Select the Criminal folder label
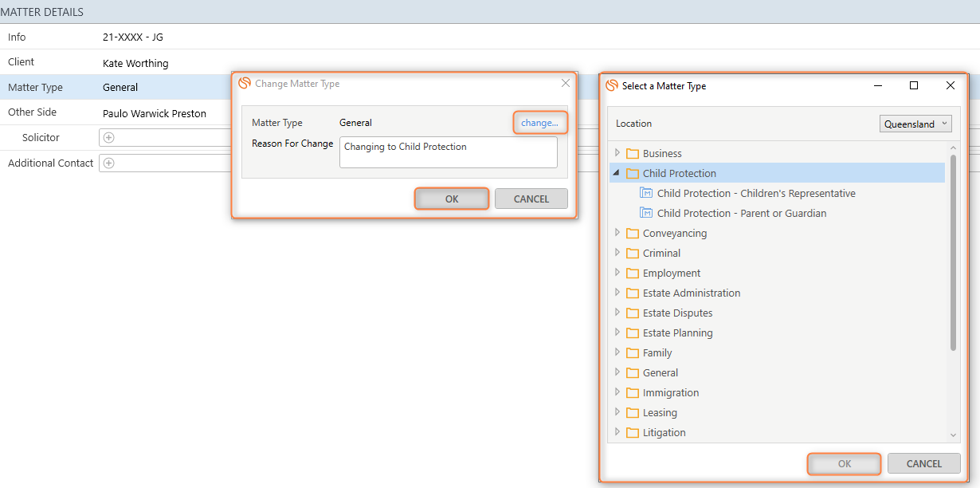This screenshot has width=980, height=488. [x=662, y=253]
